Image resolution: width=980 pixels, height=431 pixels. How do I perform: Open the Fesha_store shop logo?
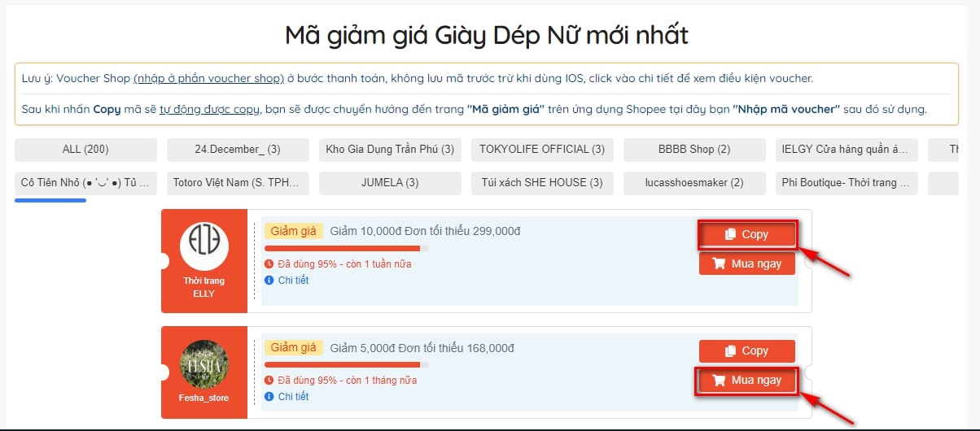203,364
